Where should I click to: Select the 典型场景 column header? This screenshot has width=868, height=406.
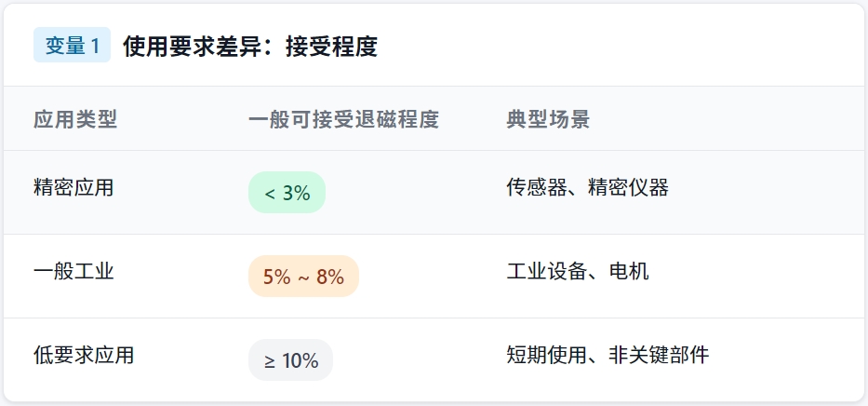(547, 119)
